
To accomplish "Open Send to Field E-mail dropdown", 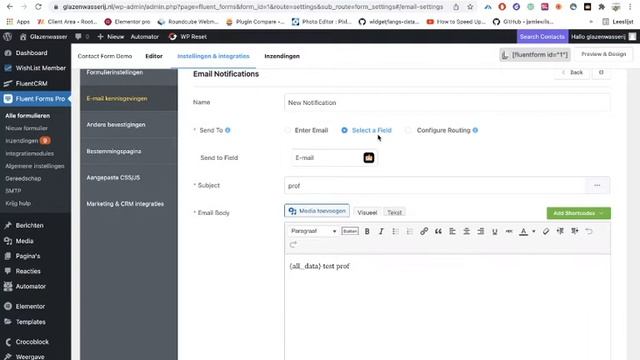I will (x=334, y=158).
